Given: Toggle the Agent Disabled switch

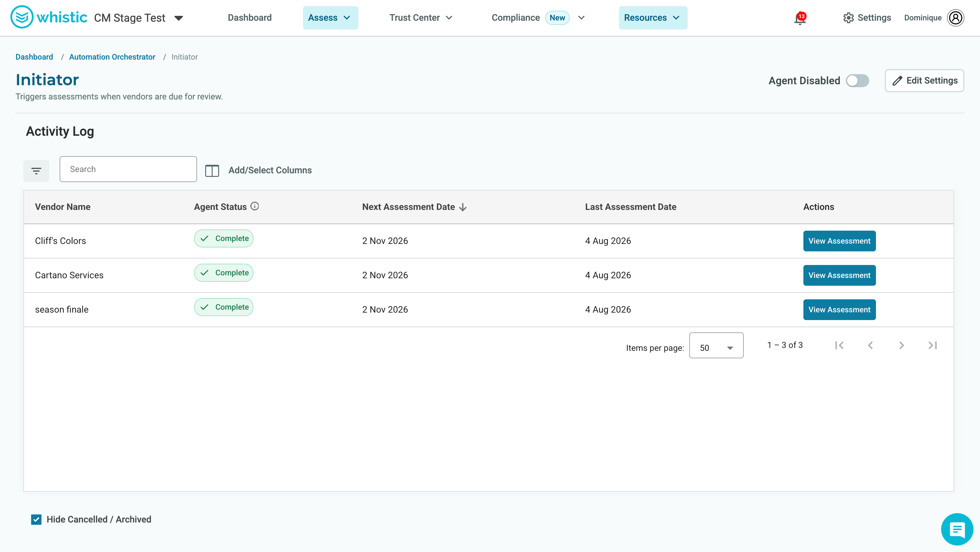Looking at the screenshot, I should (x=857, y=81).
